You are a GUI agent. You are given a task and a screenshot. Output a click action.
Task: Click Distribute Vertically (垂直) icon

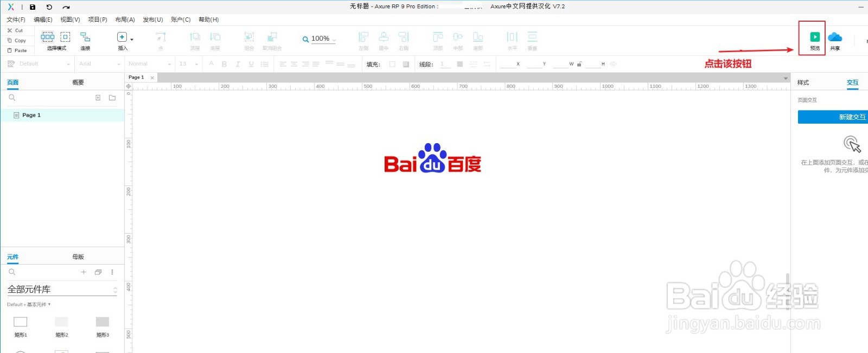(x=532, y=37)
